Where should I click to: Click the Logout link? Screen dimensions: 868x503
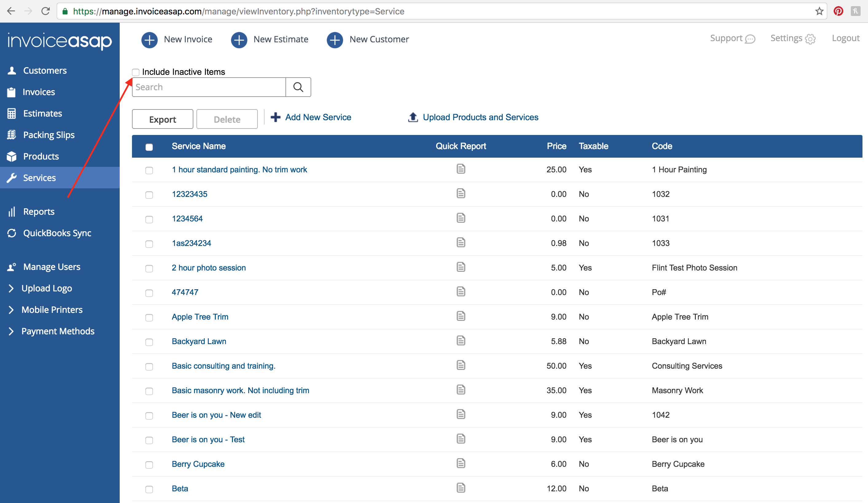coord(846,38)
